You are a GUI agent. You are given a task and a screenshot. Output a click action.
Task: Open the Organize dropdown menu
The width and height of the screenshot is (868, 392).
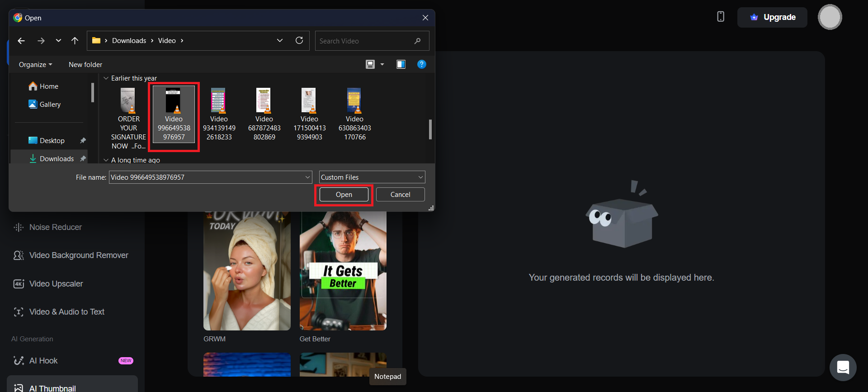[x=35, y=65]
